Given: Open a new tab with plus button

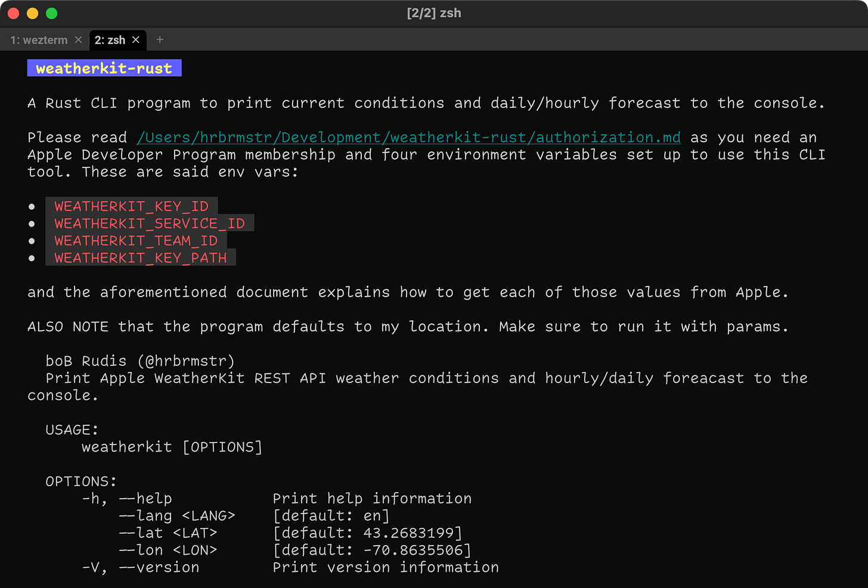Looking at the screenshot, I should tap(160, 40).
